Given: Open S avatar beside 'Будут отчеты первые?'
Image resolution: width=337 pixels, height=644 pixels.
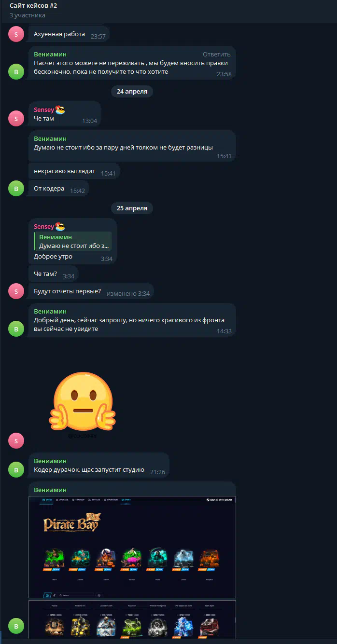Looking at the screenshot, I should [16, 291].
